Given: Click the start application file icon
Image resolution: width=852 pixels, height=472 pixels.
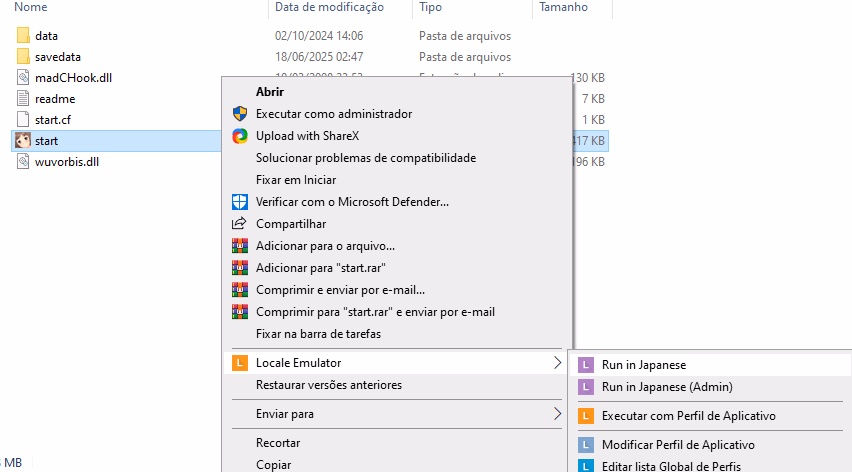Looking at the screenshot, I should (24, 141).
